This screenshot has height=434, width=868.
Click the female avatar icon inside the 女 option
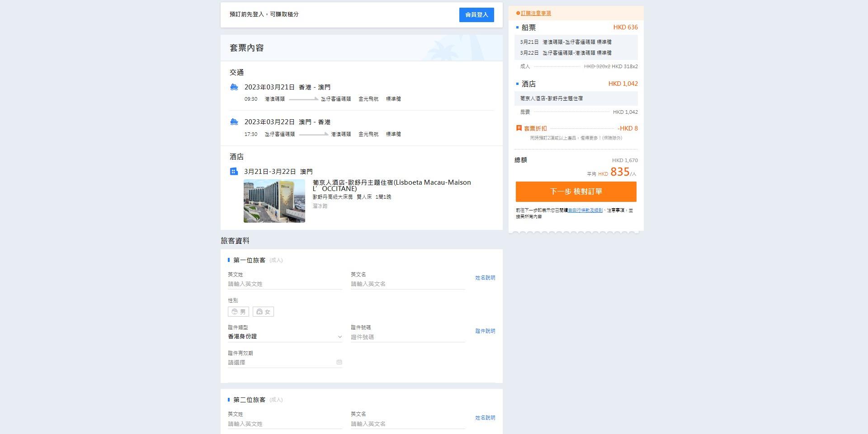tap(259, 311)
